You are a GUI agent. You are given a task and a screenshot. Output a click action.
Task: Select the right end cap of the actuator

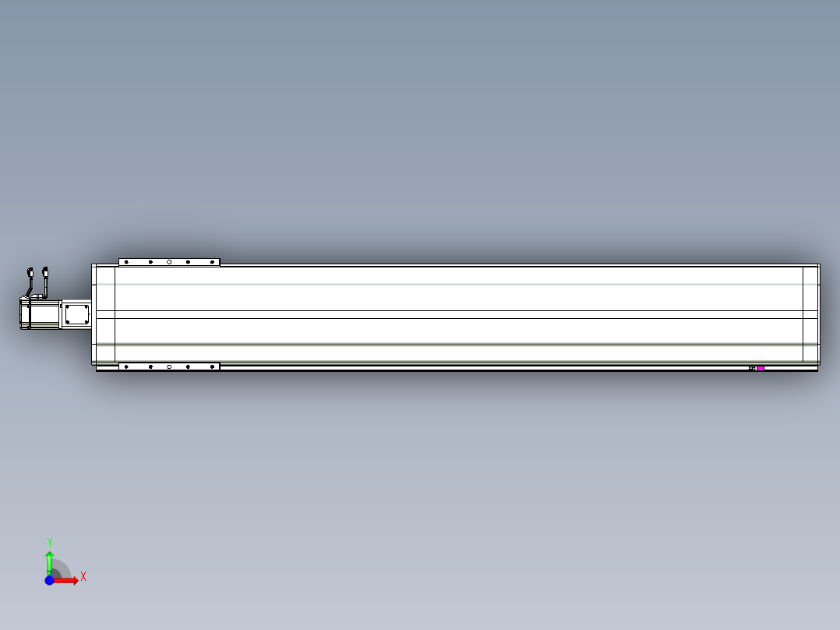[811, 314]
